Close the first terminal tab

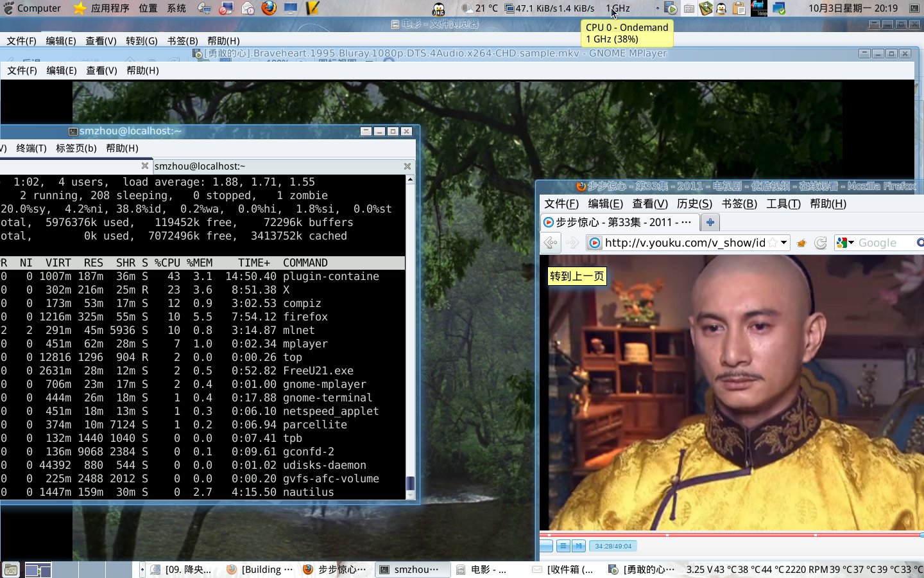145,166
